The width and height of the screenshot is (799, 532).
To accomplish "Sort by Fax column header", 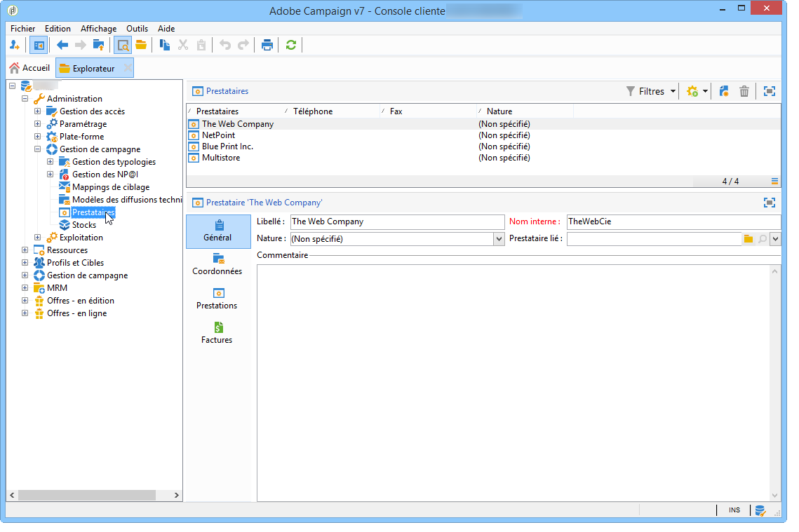I will click(x=428, y=111).
